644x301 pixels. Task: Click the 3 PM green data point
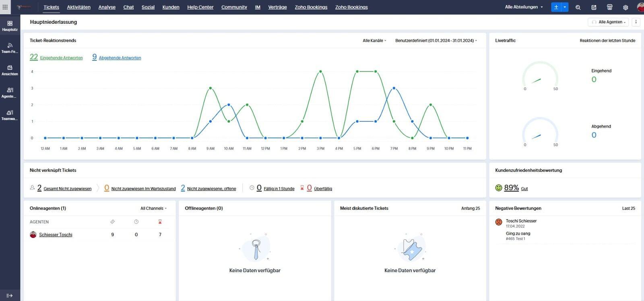[x=320, y=71]
